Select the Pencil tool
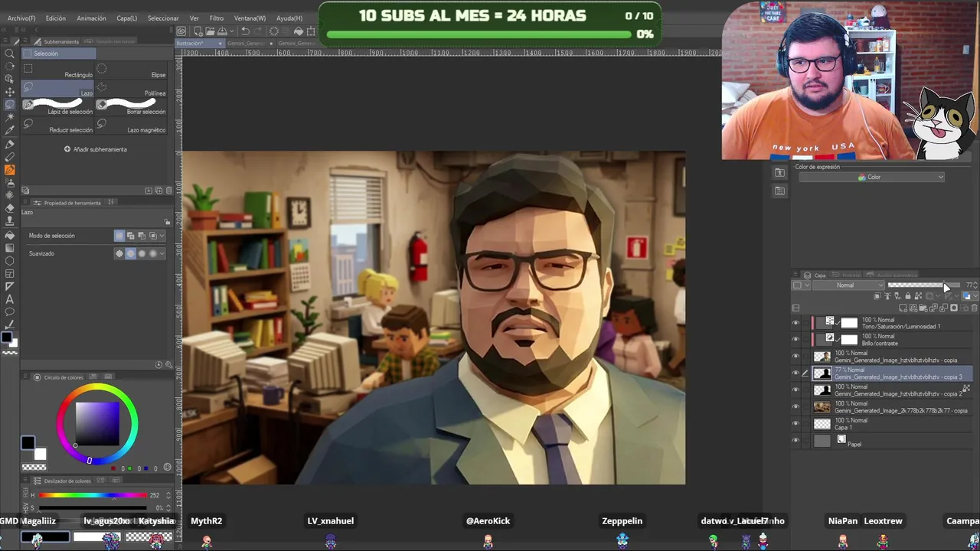The width and height of the screenshot is (980, 551). coord(9,157)
